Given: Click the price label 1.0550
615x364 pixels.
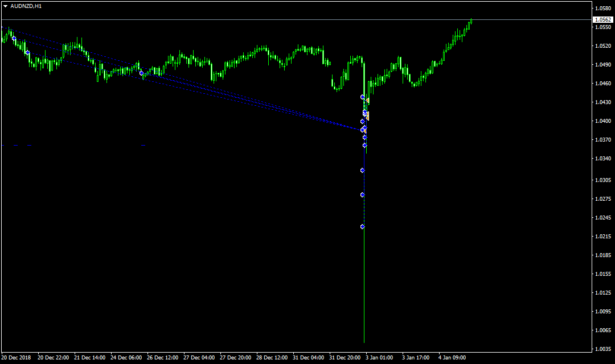Looking at the screenshot, I should tap(603, 27).
